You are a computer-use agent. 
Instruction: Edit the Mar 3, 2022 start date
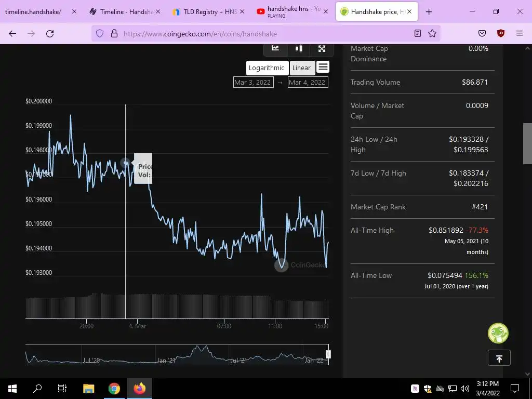253,82
